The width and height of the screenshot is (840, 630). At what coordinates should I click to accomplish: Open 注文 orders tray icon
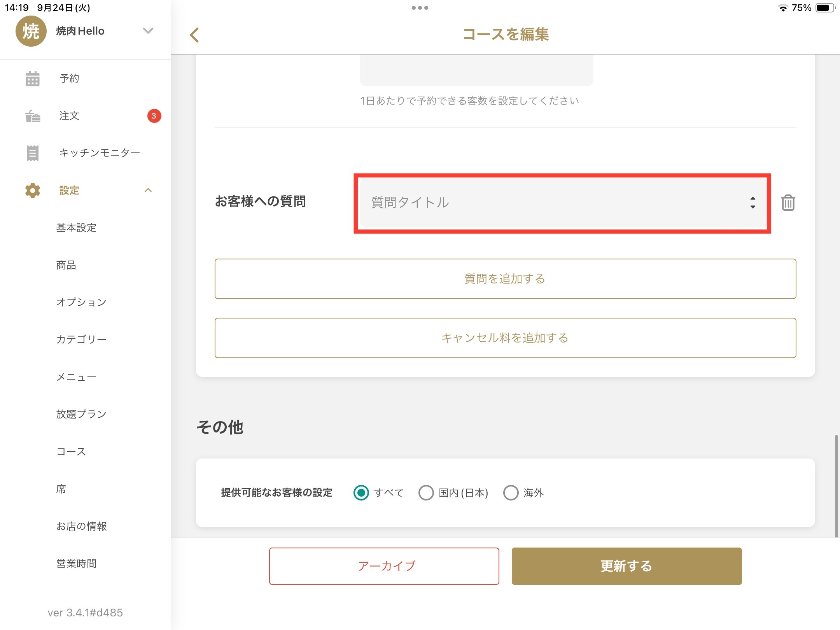33,116
